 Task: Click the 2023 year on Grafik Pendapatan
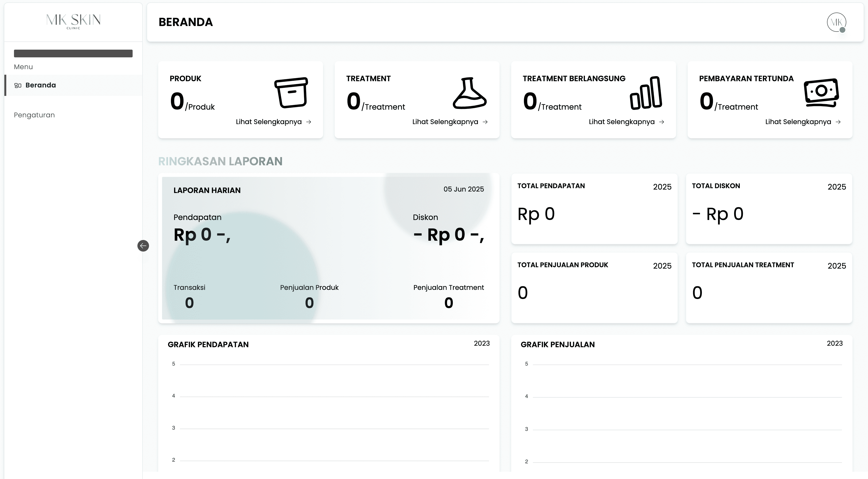click(481, 343)
